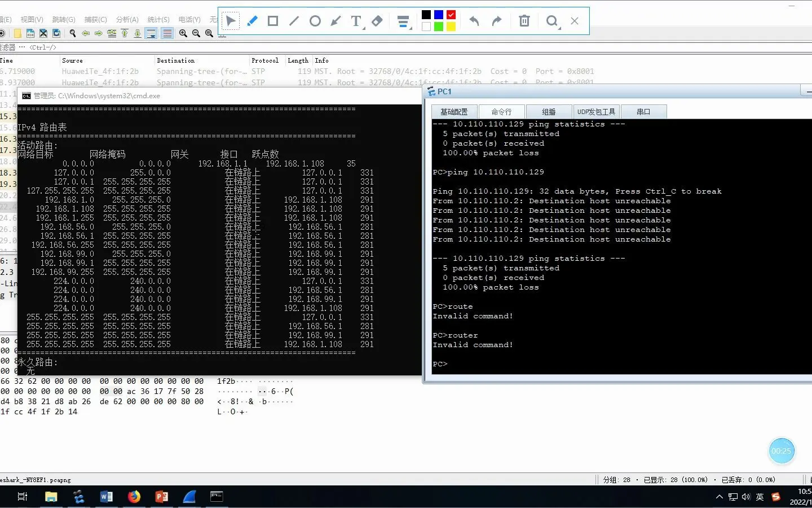The image size is (812, 508).
Task: Zoom in Wireshark packet text
Action: [x=183, y=33]
